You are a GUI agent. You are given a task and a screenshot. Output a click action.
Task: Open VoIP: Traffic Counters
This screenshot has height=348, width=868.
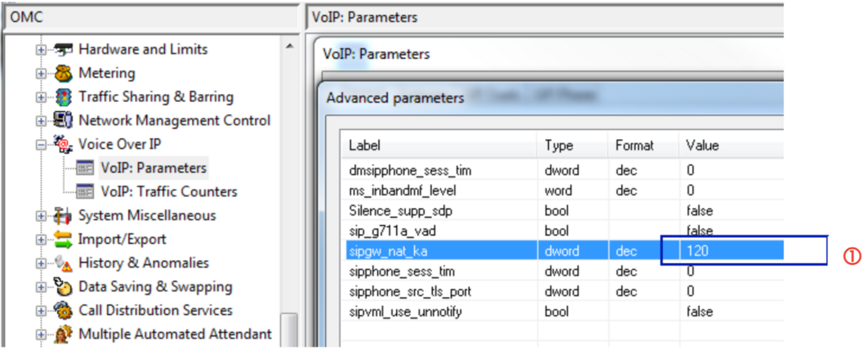tap(169, 192)
